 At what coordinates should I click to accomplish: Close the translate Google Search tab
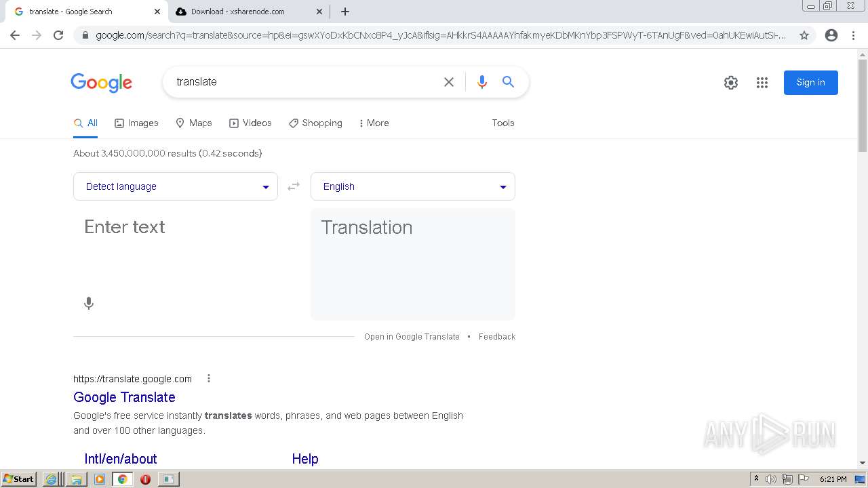[x=157, y=12]
